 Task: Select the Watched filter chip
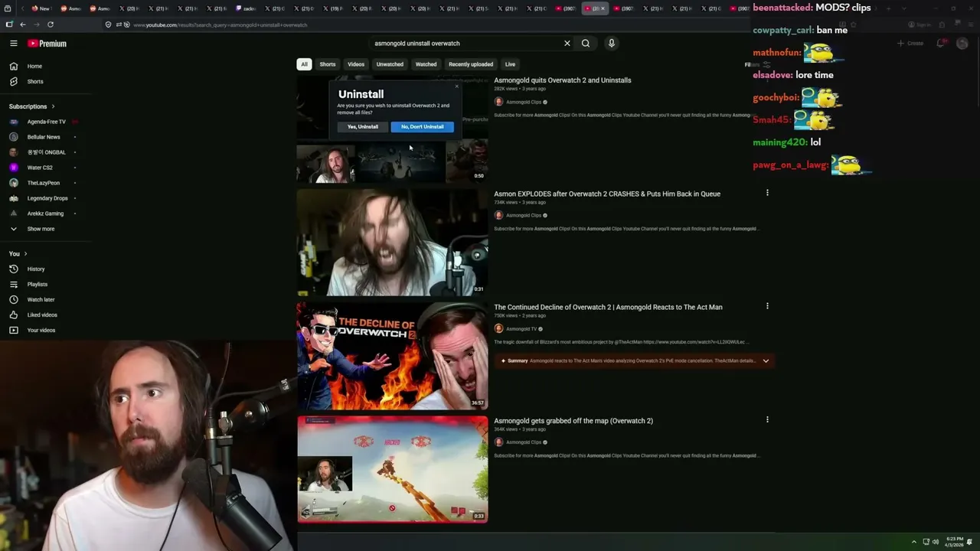click(426, 64)
